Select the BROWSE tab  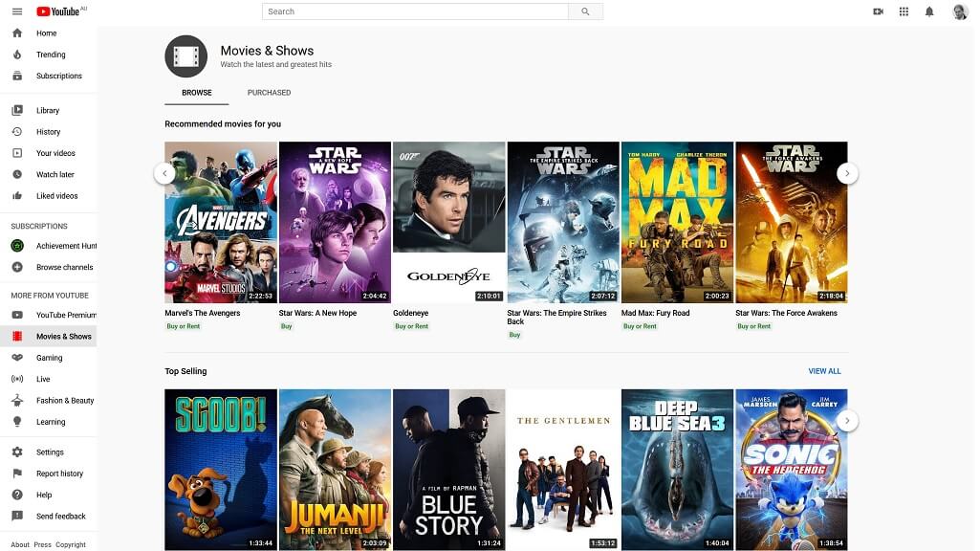click(x=196, y=92)
